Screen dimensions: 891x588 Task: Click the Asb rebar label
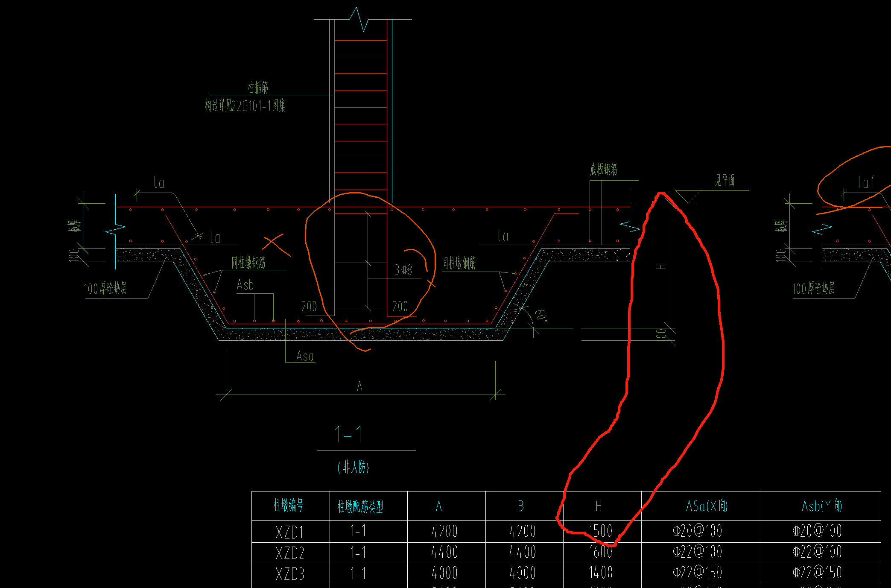click(245, 285)
